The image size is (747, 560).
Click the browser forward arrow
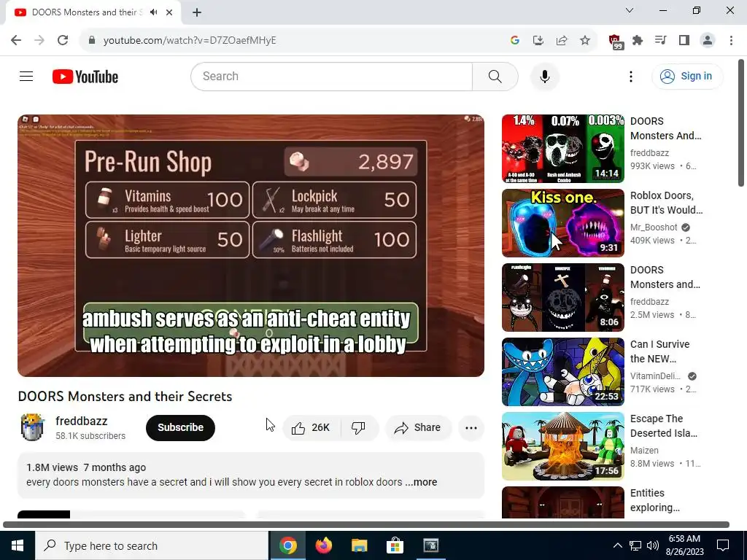point(39,40)
